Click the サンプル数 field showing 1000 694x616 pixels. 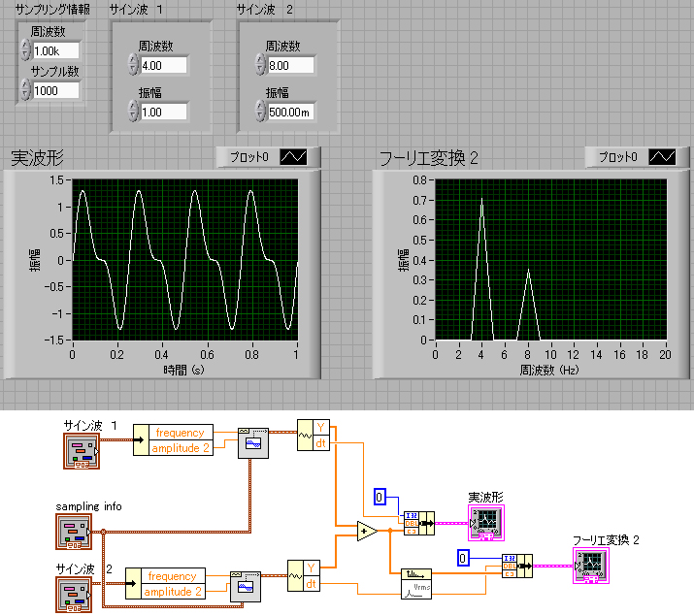click(x=55, y=91)
